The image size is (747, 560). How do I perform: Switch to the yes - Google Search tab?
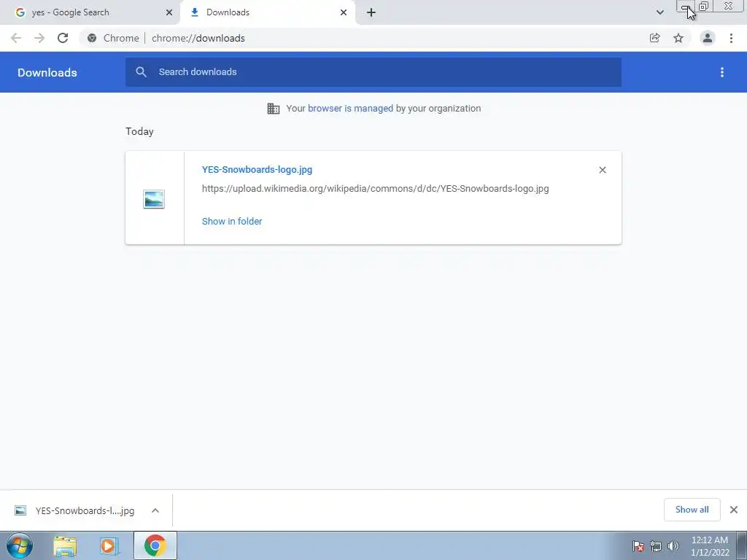[x=90, y=12]
